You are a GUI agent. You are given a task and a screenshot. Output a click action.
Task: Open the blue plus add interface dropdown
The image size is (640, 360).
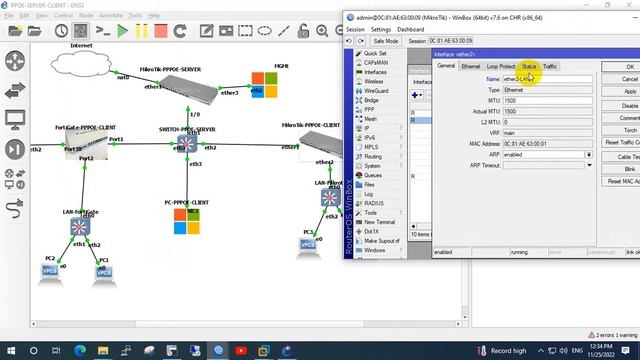[417, 95]
